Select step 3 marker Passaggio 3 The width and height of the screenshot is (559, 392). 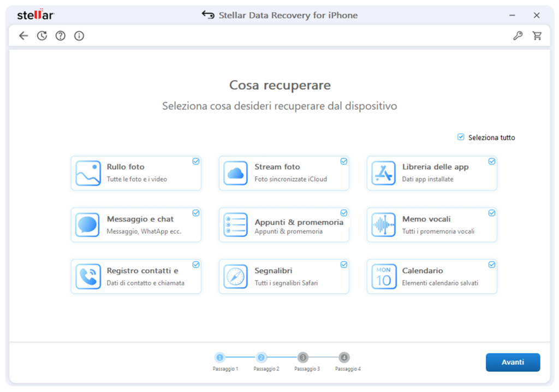point(302,358)
